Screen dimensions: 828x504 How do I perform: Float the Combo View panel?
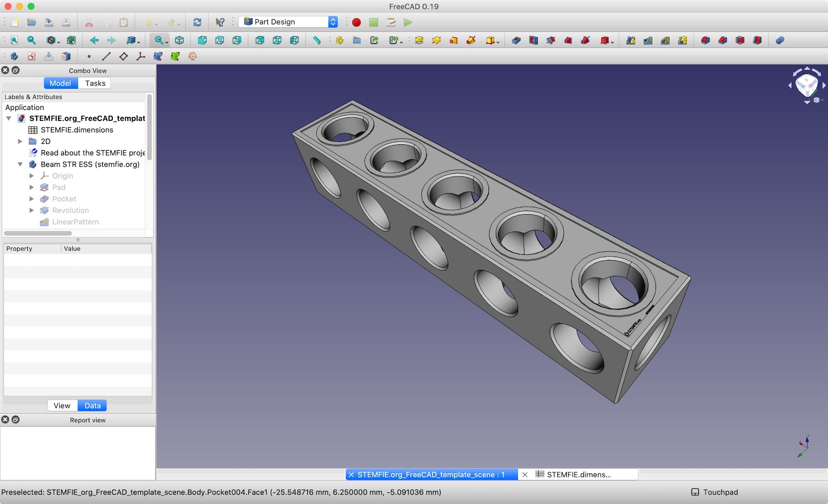point(16,70)
